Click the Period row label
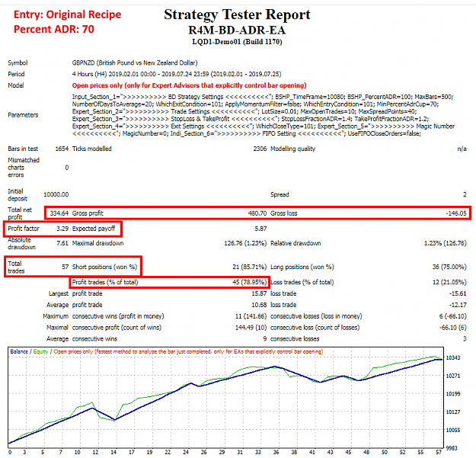The height and width of the screenshot is (458, 476). [x=16, y=74]
